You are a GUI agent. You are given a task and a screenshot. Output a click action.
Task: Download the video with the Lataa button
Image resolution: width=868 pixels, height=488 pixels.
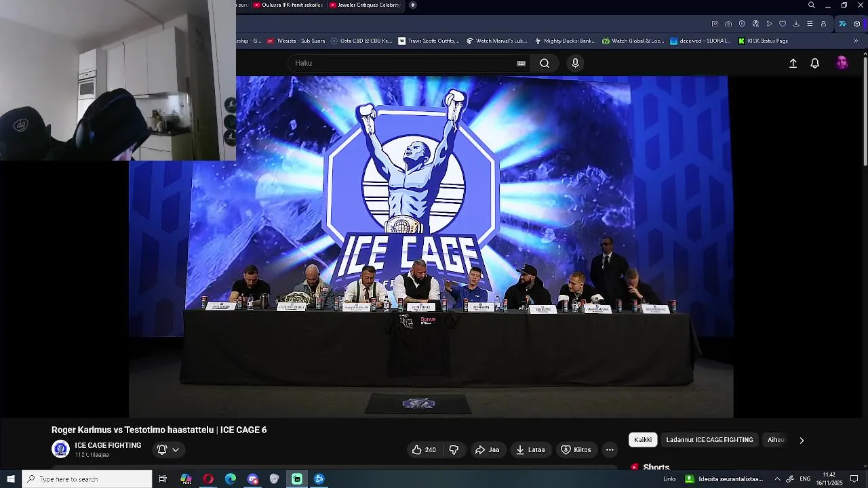(530, 449)
